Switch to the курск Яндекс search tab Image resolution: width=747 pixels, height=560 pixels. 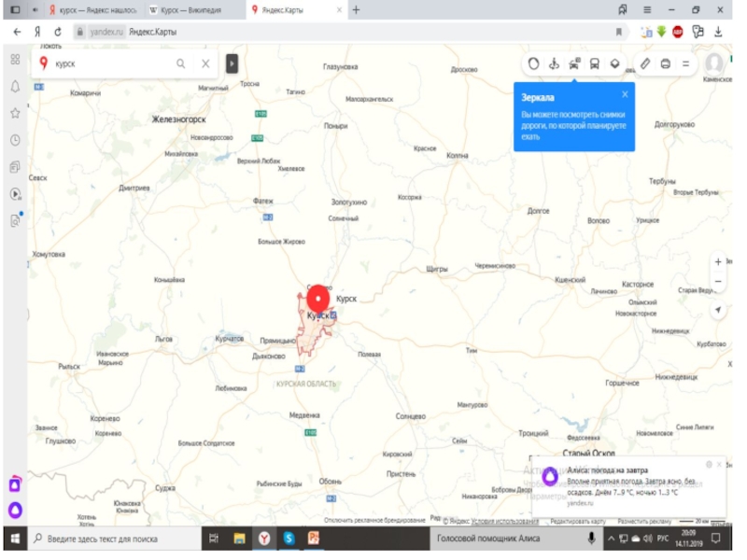92,9
